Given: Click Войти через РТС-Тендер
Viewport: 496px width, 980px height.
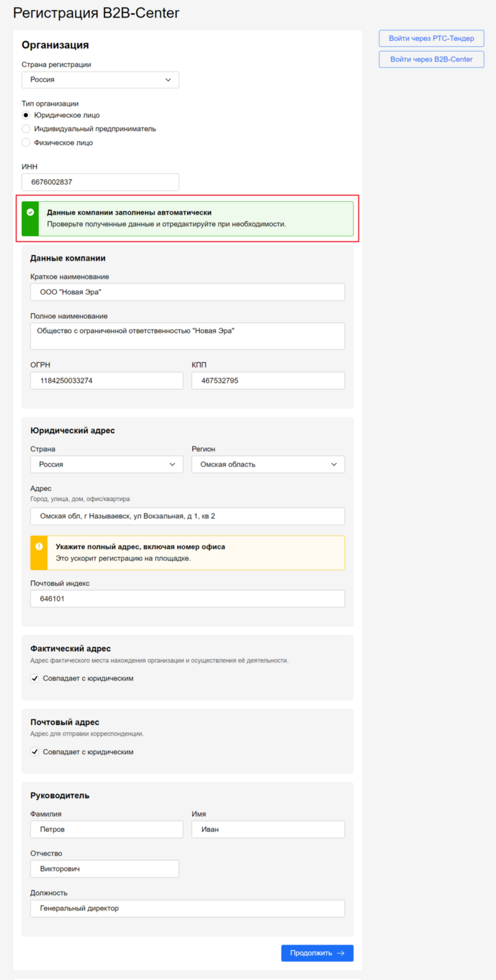Looking at the screenshot, I should click(x=432, y=38).
